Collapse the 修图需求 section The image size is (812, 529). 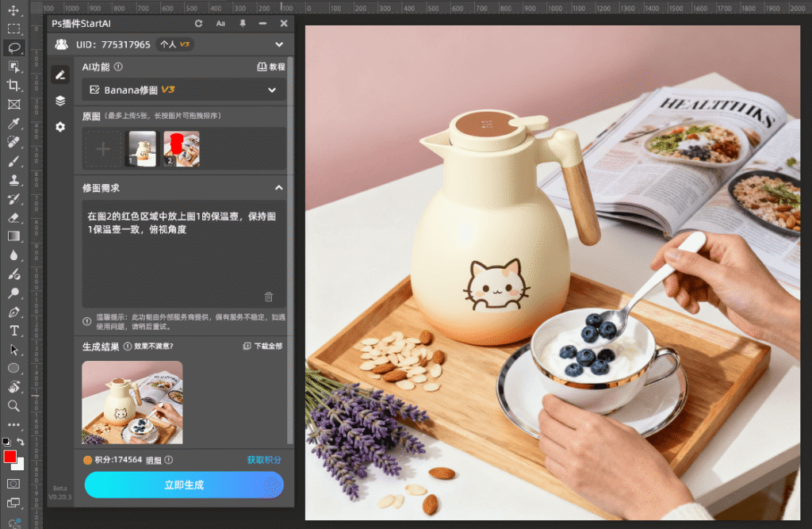pyautogui.click(x=278, y=188)
